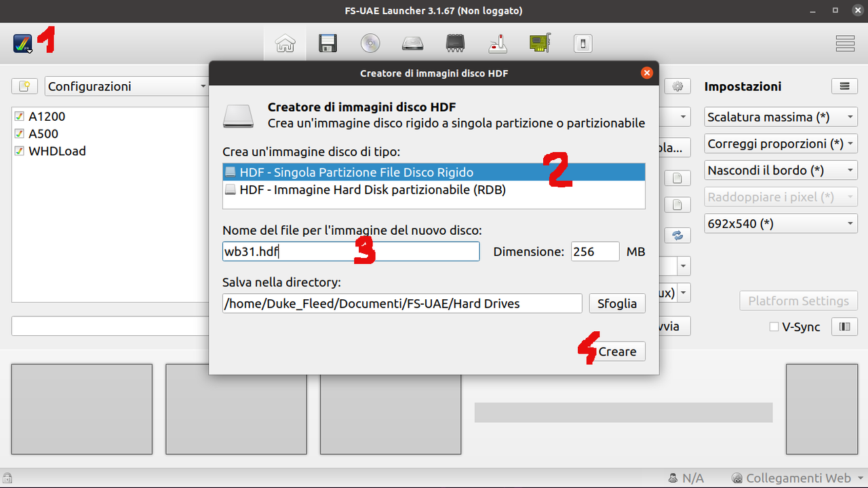The height and width of the screenshot is (488, 868).
Task: Open the FS-UAE logo menu at top-left
Action: 22,44
